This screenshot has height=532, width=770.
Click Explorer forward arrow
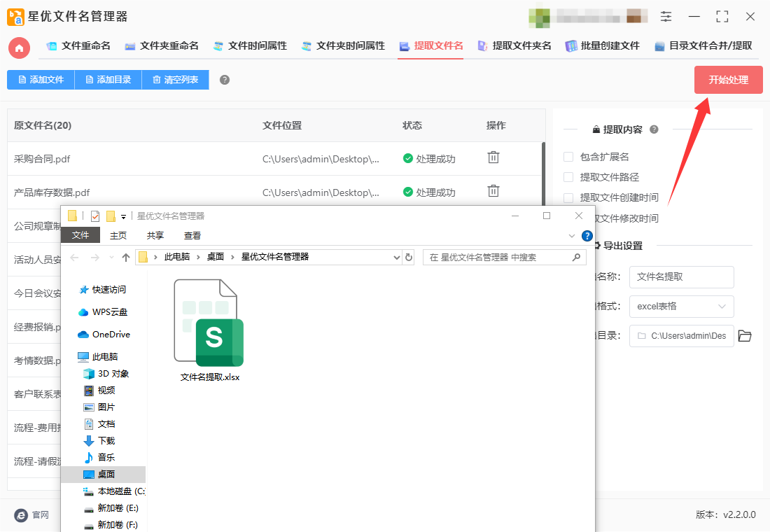pos(94,258)
